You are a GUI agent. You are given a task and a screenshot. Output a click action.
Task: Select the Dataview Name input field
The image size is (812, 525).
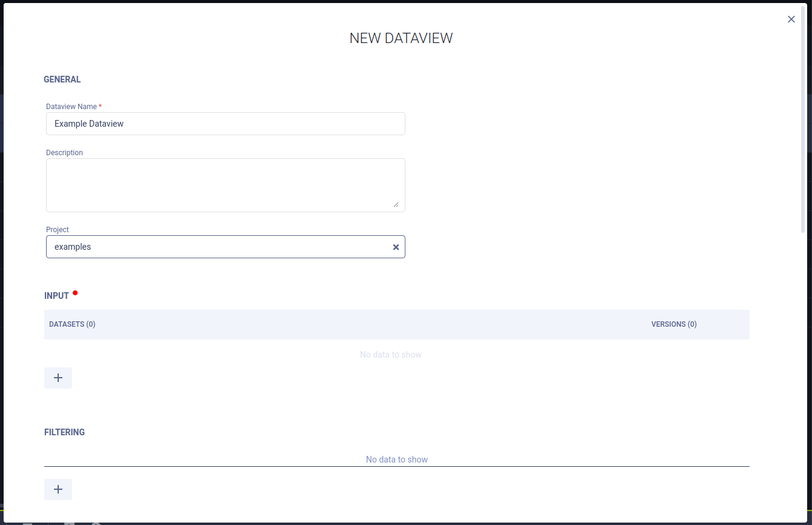point(224,124)
